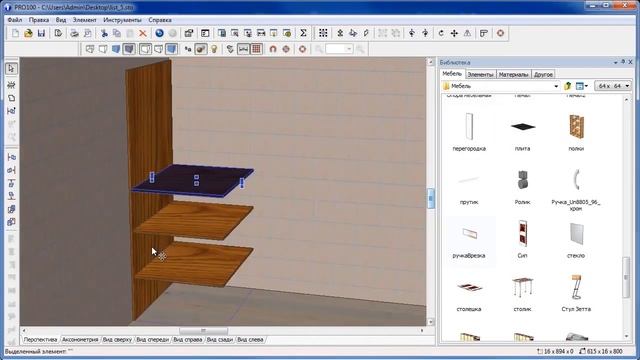Screen dimensions: 640x360
Task: Open the Sigma report and calculation tool
Action: tap(303, 33)
